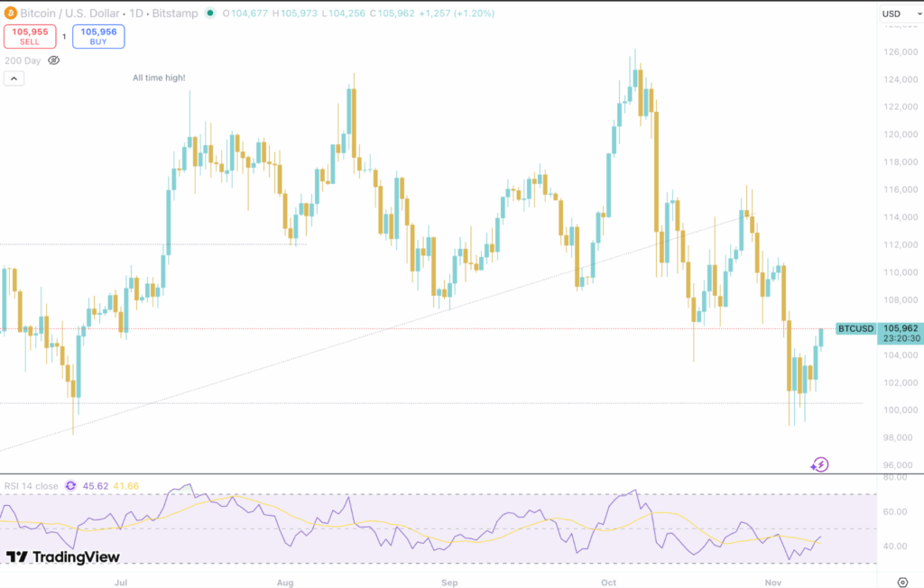Image resolution: width=924 pixels, height=588 pixels.
Task: Click the order quantity between Sell and Buy
Action: pos(64,36)
